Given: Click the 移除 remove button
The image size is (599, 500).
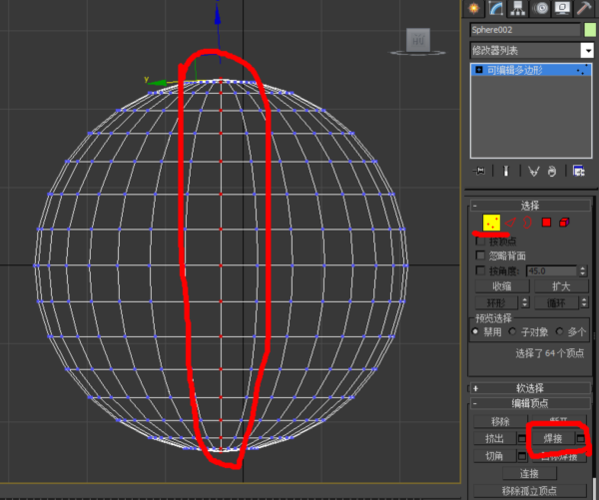Looking at the screenshot, I should [x=500, y=421].
